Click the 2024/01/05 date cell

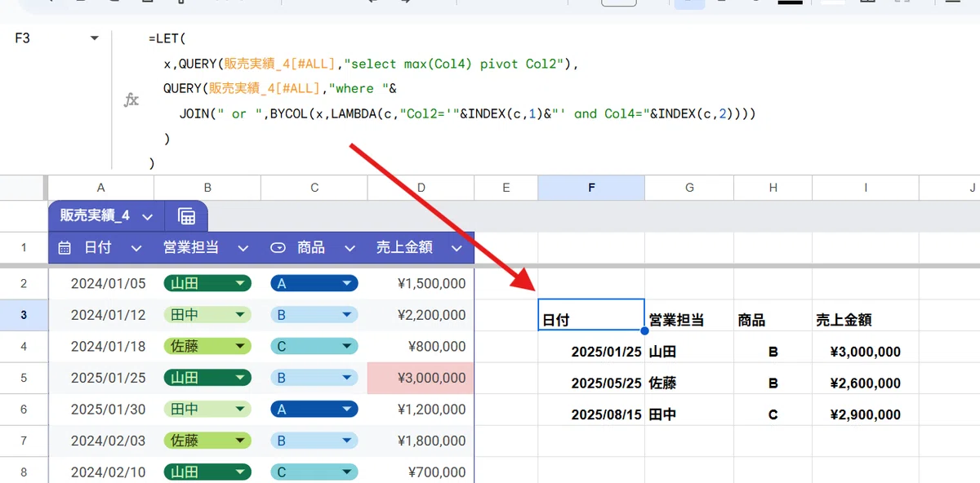click(101, 284)
